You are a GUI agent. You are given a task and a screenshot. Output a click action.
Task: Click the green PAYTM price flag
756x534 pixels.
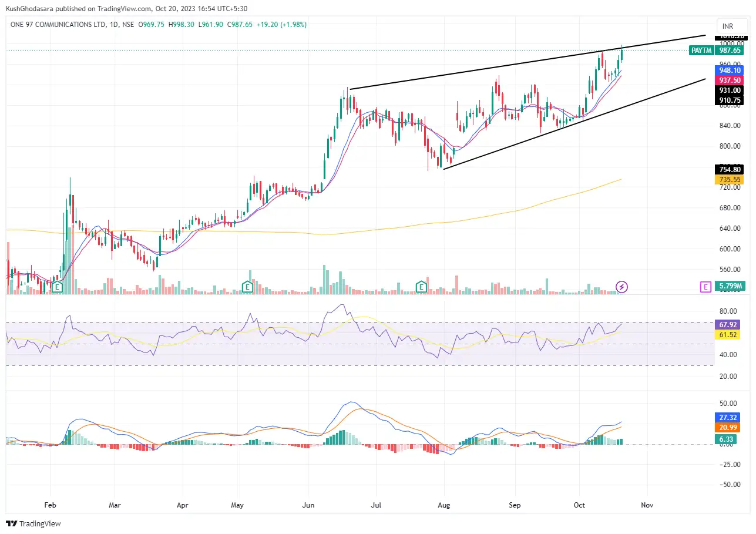pos(701,51)
